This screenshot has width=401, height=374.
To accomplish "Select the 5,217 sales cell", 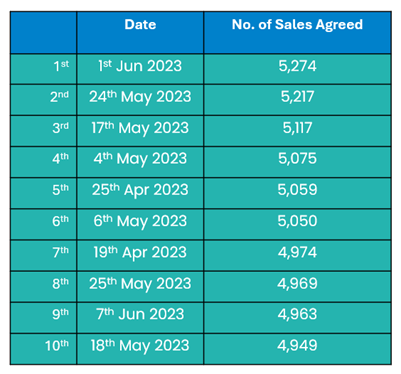I will (x=297, y=100).
